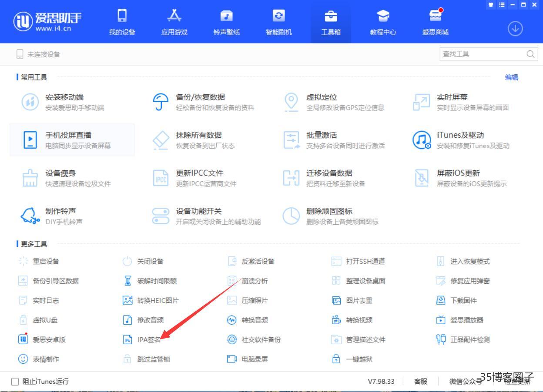The width and height of the screenshot is (543, 392).
Task: Open 虚拟U盘 tool
Action: pos(38,320)
